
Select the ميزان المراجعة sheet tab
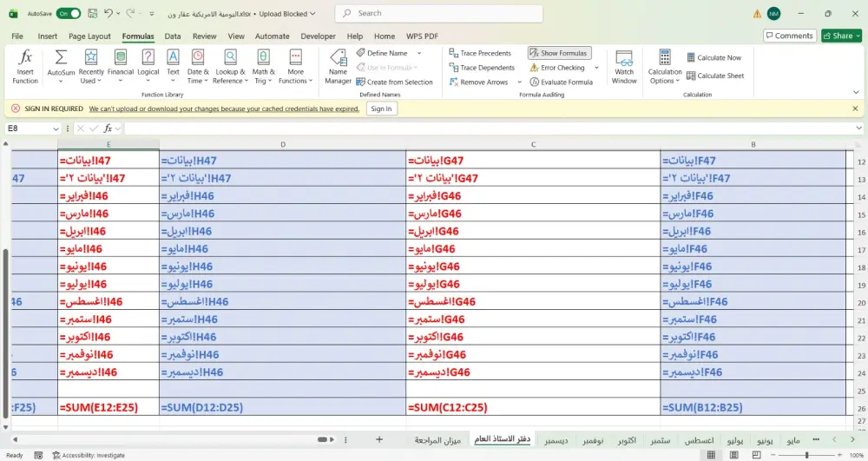tap(437, 440)
